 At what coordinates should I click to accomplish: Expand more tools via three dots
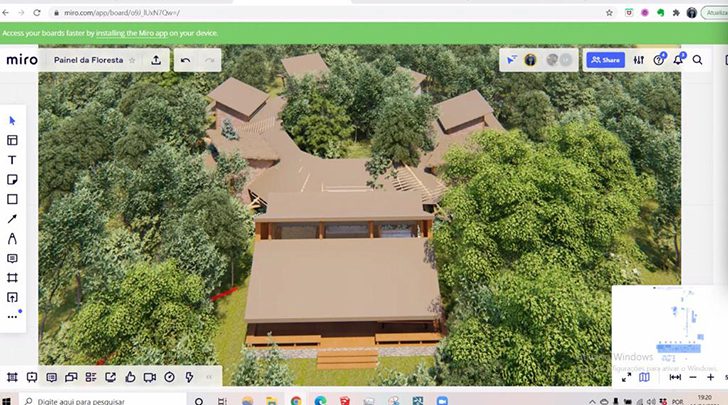click(13, 316)
